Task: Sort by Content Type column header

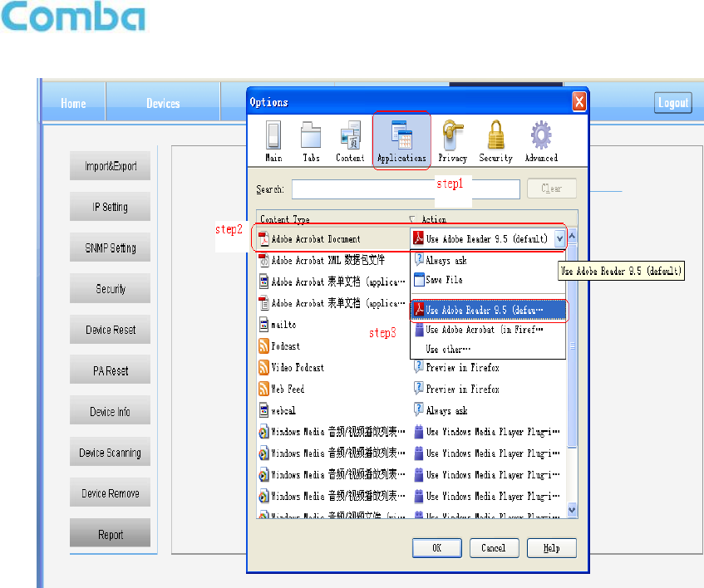Action: (x=332, y=219)
